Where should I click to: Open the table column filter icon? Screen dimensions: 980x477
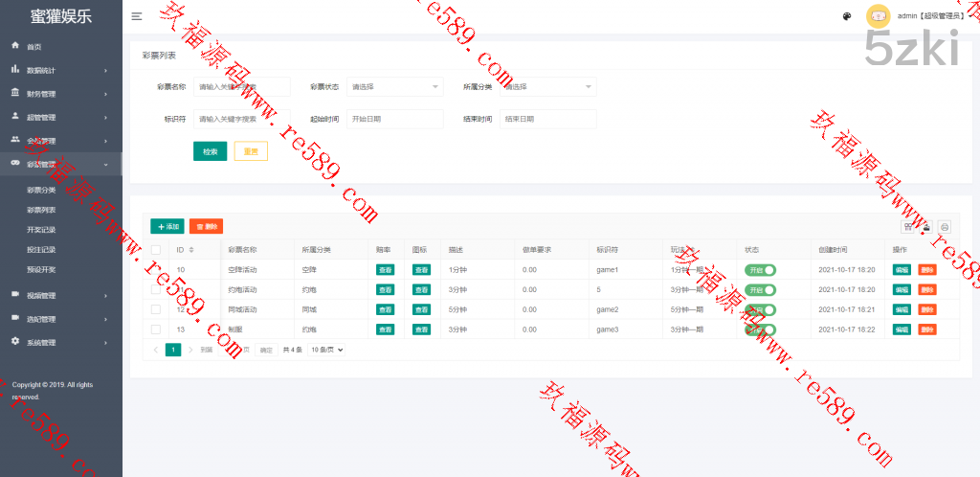[908, 227]
